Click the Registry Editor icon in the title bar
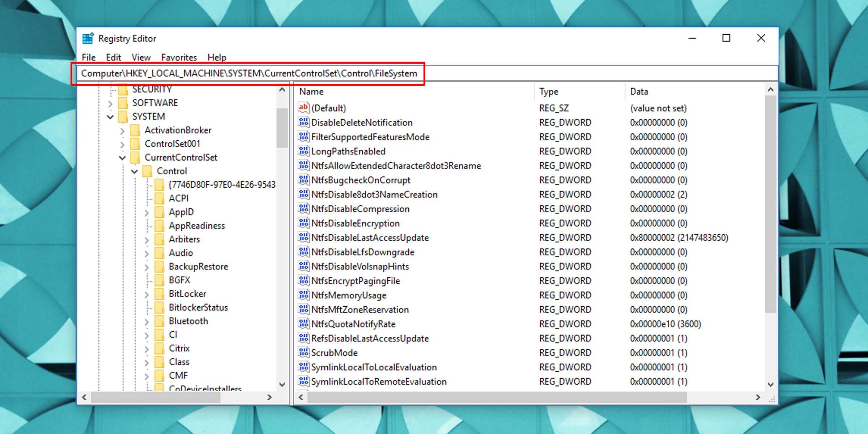This screenshot has width=868, height=434. pos(88,38)
